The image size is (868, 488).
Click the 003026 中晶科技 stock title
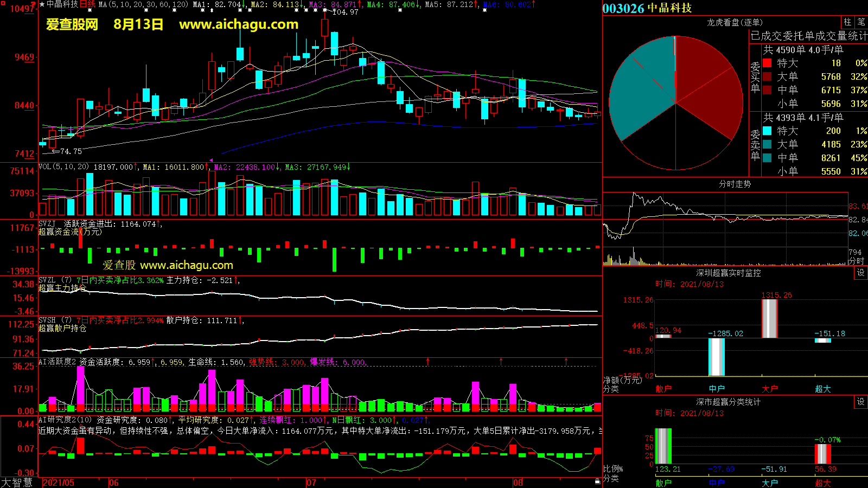647,8
